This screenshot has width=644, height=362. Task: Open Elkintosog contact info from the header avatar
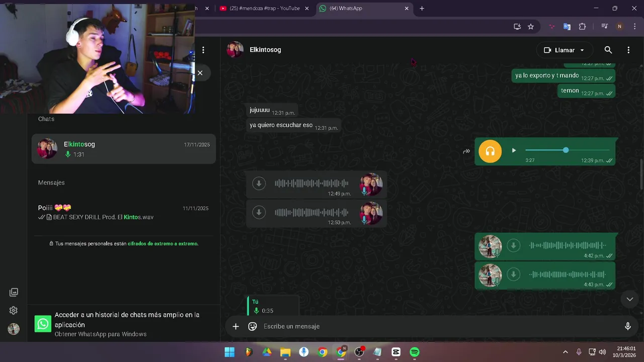pos(235,50)
